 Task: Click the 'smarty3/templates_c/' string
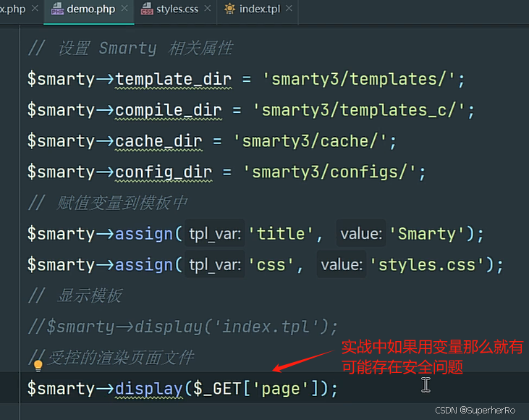(359, 111)
